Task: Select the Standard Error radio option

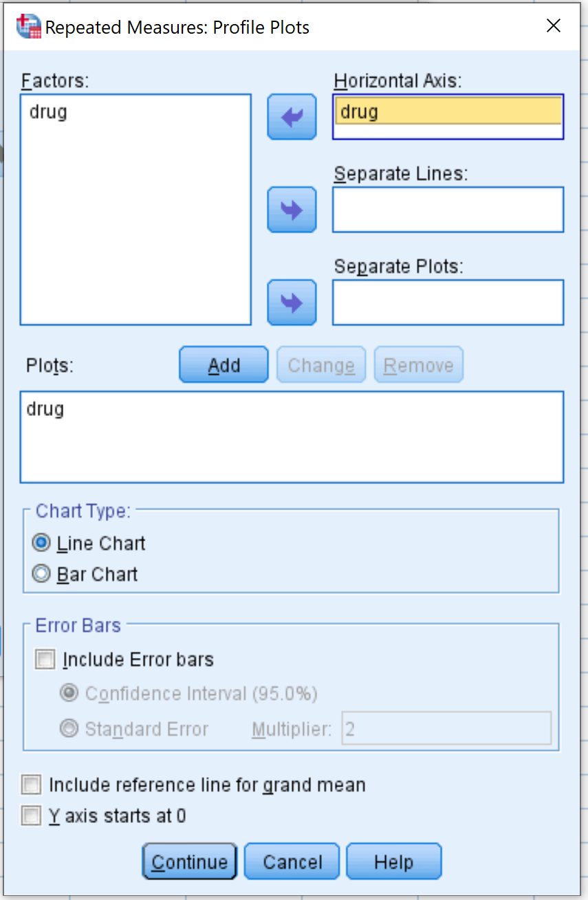Action: (x=69, y=729)
